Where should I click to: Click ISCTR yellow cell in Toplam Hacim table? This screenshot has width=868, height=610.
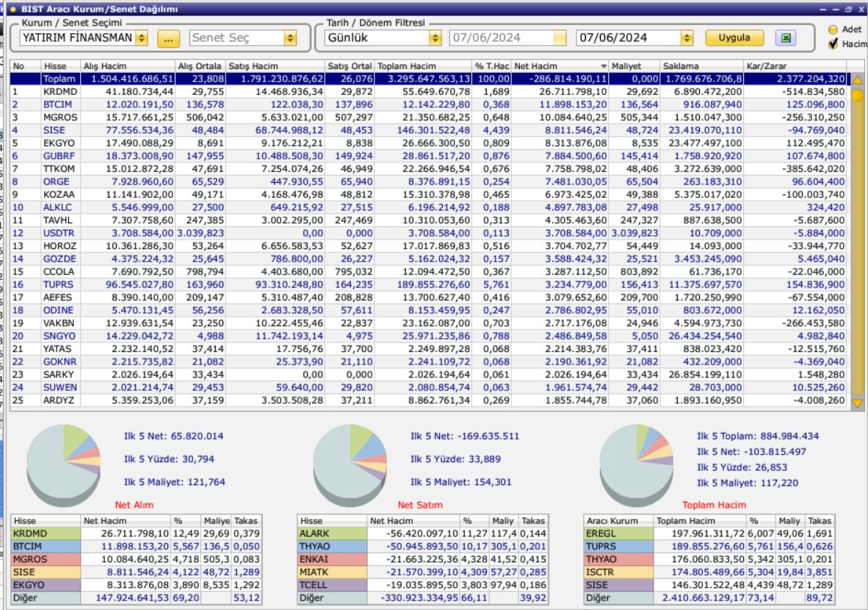[619, 572]
